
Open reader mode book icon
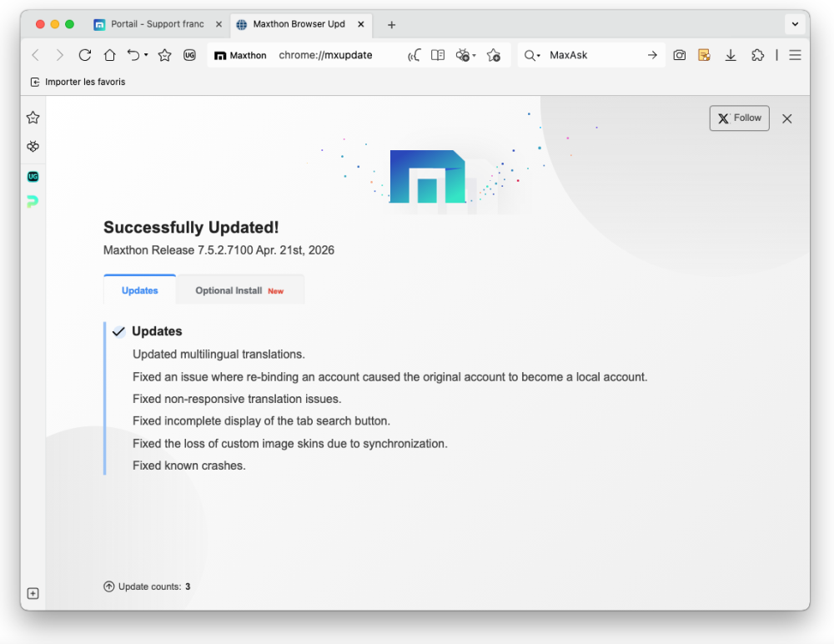pos(438,55)
